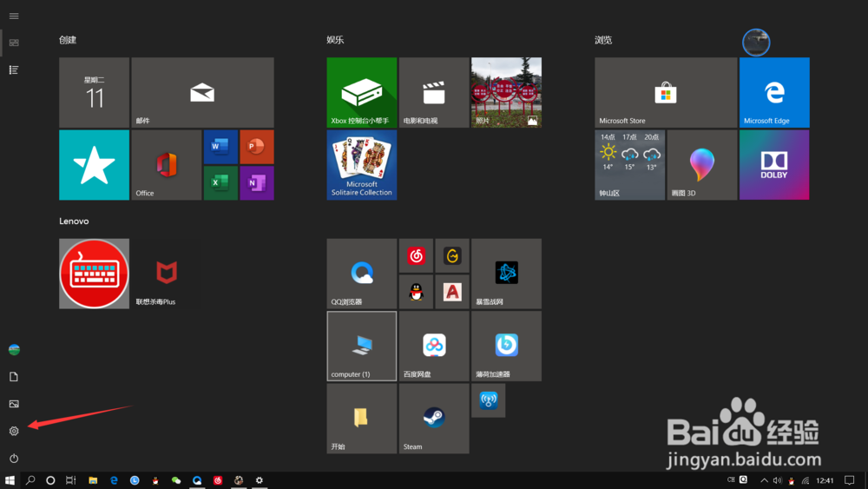
Task: Open Task View on taskbar
Action: [71, 480]
